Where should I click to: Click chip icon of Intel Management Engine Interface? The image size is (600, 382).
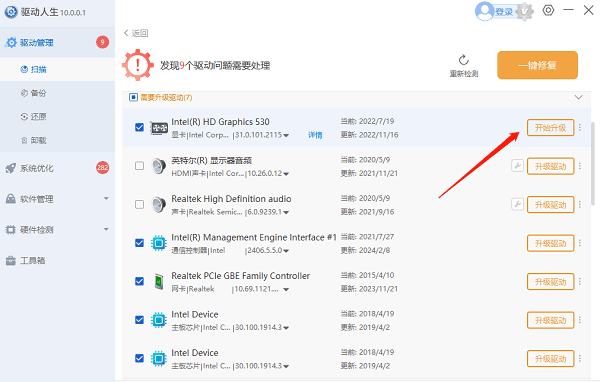[159, 243]
